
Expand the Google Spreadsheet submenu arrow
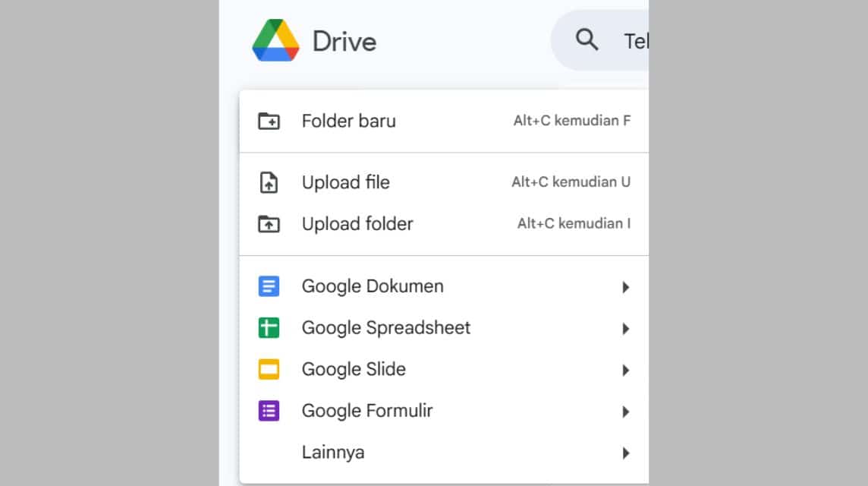pyautogui.click(x=625, y=329)
